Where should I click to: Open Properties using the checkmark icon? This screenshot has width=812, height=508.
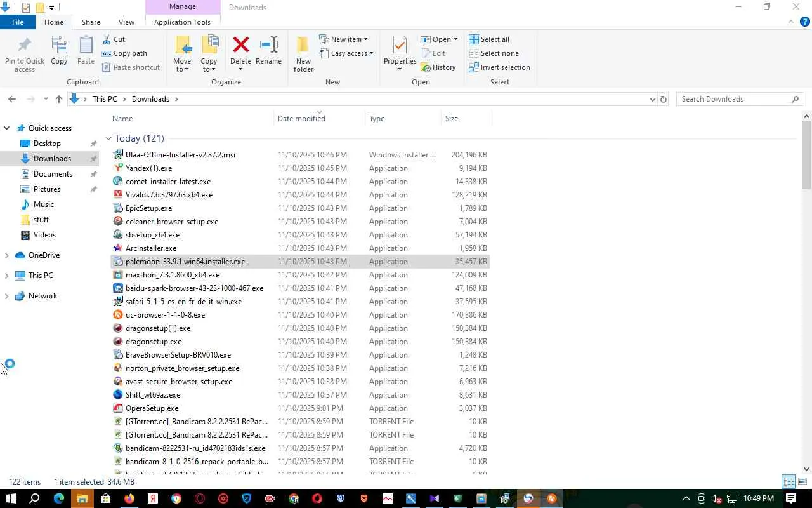pyautogui.click(x=400, y=45)
